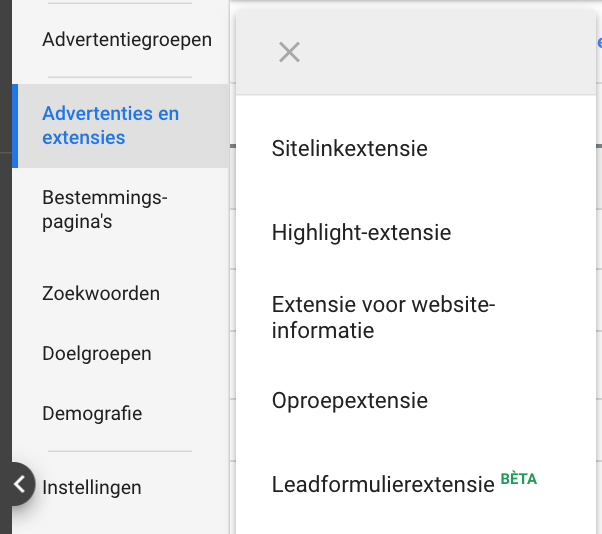Screen dimensions: 602x534
Task: Choose Sitelinkextensie from the list
Action: click(x=349, y=149)
